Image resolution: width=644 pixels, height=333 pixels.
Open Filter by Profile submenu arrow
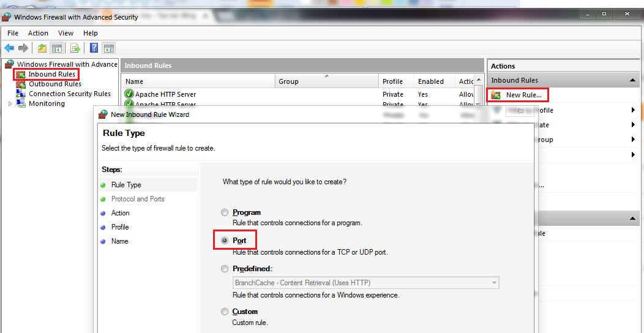tap(634, 110)
